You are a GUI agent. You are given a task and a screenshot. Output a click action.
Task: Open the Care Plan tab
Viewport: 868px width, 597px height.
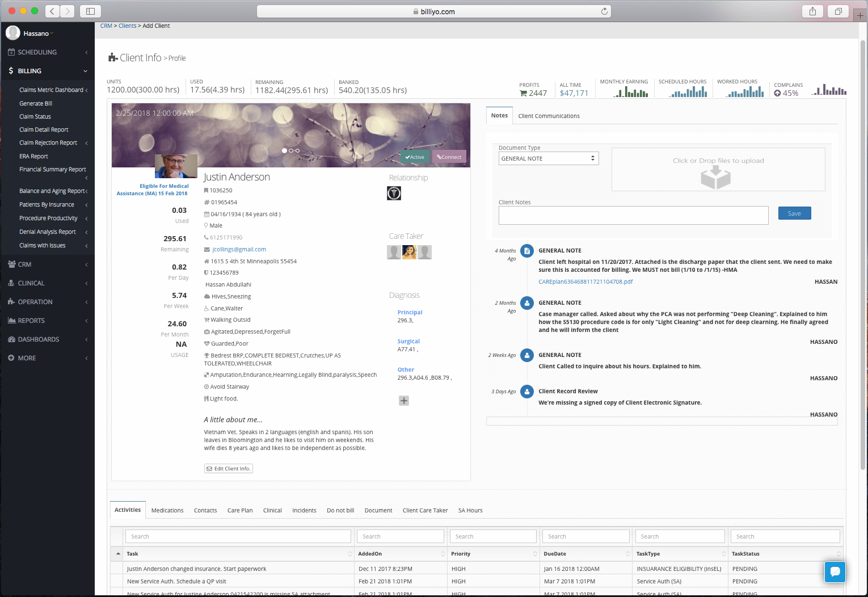240,511
